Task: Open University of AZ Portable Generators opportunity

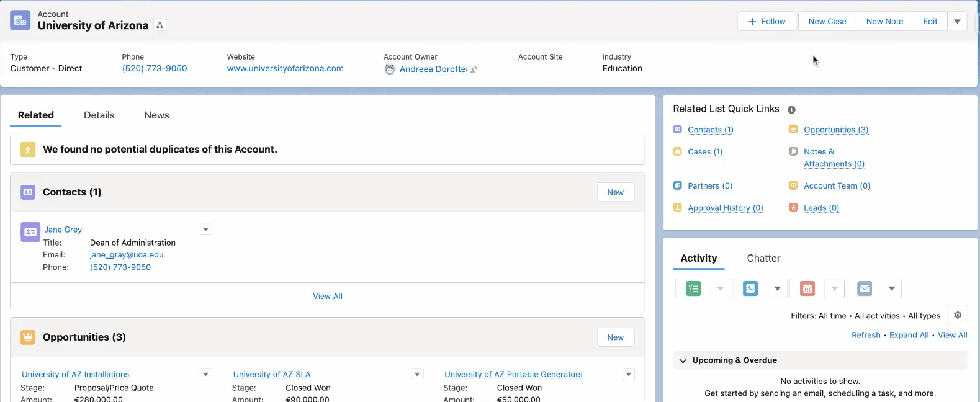Action: coord(513,374)
